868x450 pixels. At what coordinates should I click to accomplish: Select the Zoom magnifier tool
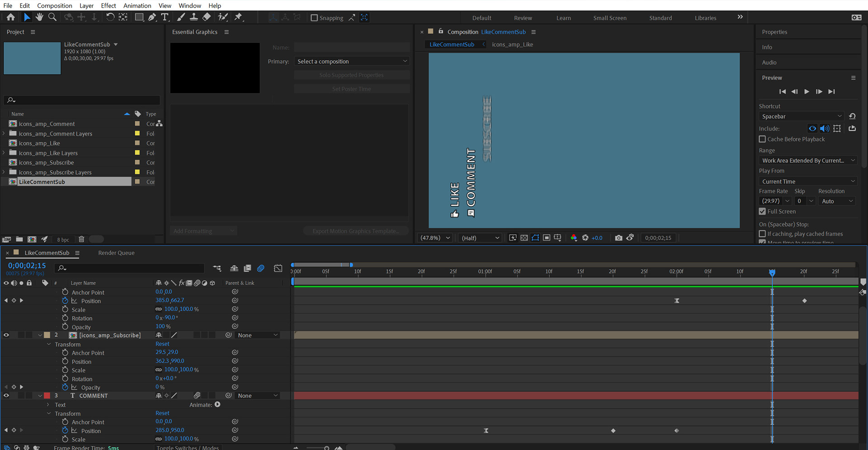tap(52, 17)
